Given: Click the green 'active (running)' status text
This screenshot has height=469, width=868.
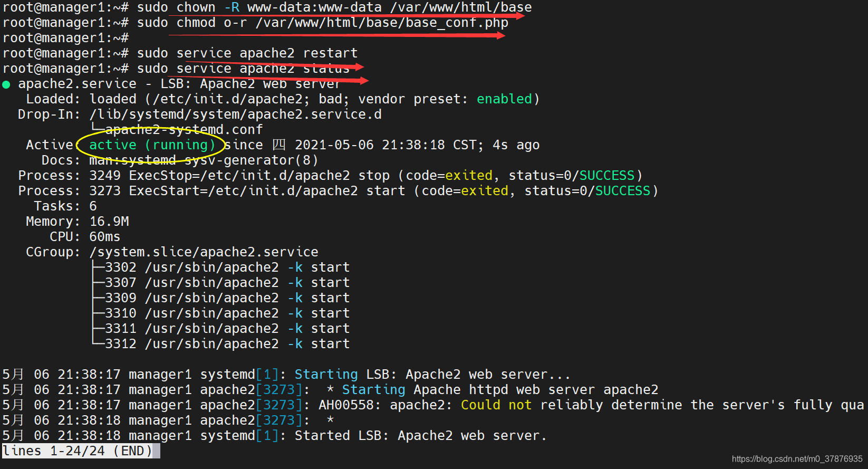Looking at the screenshot, I should (152, 145).
